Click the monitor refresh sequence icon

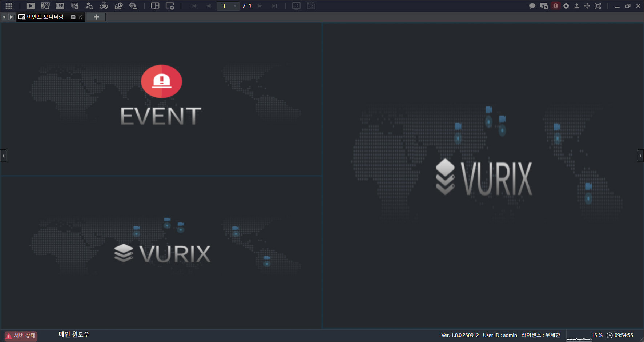[x=296, y=6]
